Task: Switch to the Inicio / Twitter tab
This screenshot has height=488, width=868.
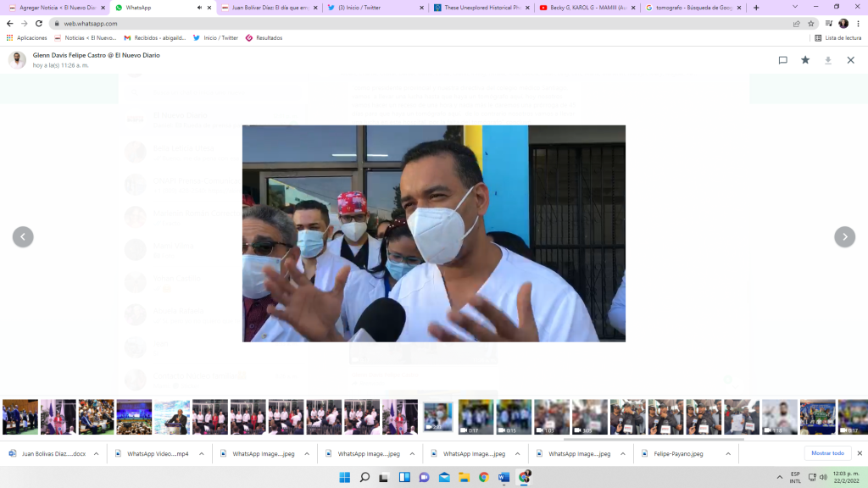Action: [x=373, y=8]
